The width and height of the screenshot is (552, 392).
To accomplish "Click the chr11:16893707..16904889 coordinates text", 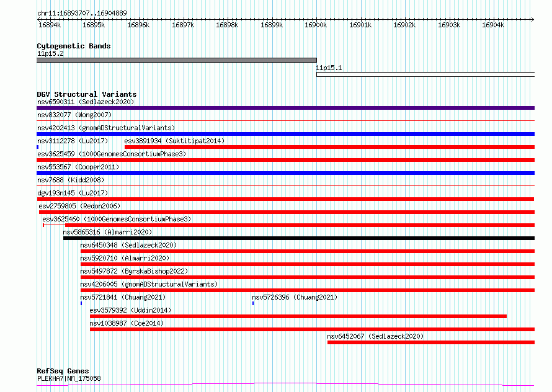I will point(82,13).
